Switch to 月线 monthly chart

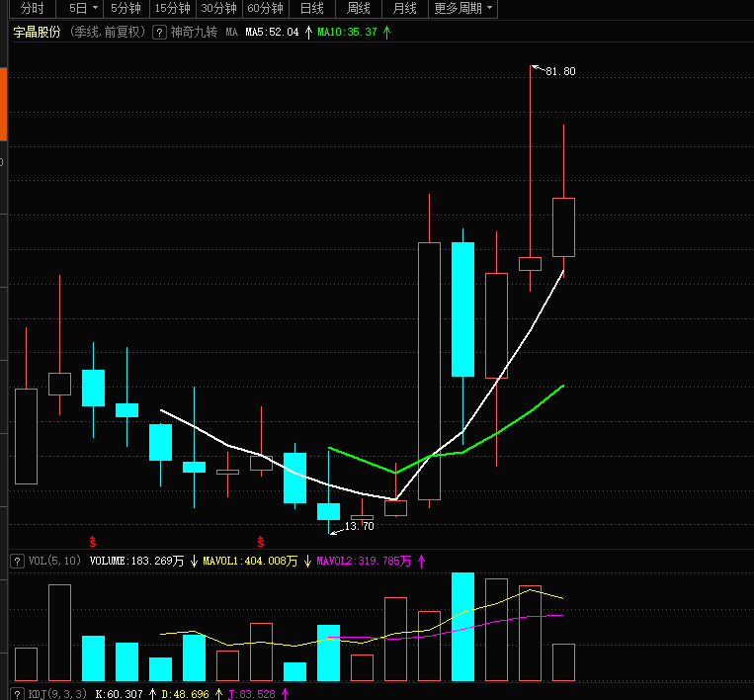(x=404, y=9)
